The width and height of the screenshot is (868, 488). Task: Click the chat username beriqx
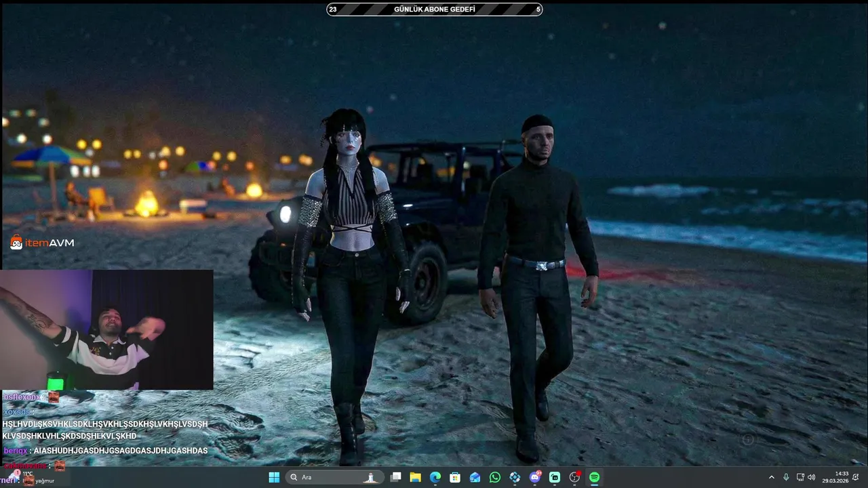click(x=15, y=451)
